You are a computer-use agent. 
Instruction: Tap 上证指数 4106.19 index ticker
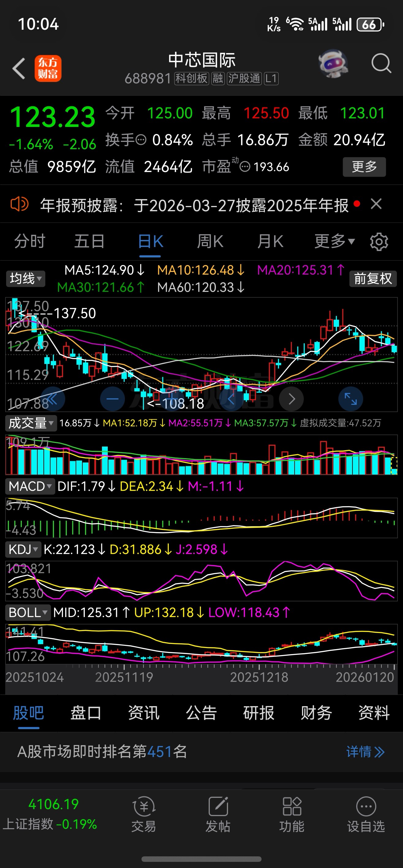(51, 814)
